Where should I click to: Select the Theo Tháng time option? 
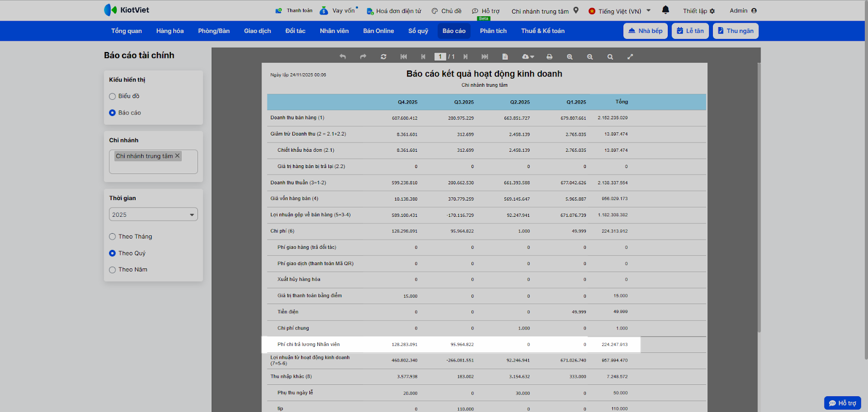pyautogui.click(x=112, y=237)
